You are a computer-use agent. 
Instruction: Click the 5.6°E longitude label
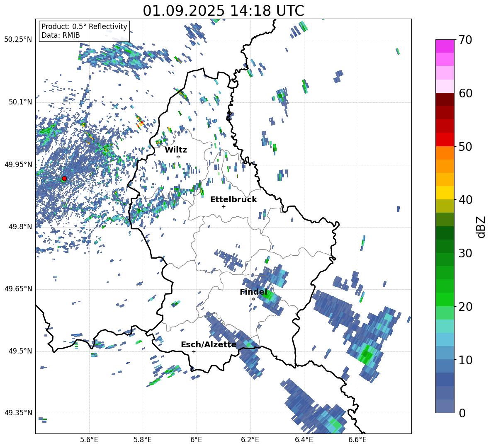point(89,440)
